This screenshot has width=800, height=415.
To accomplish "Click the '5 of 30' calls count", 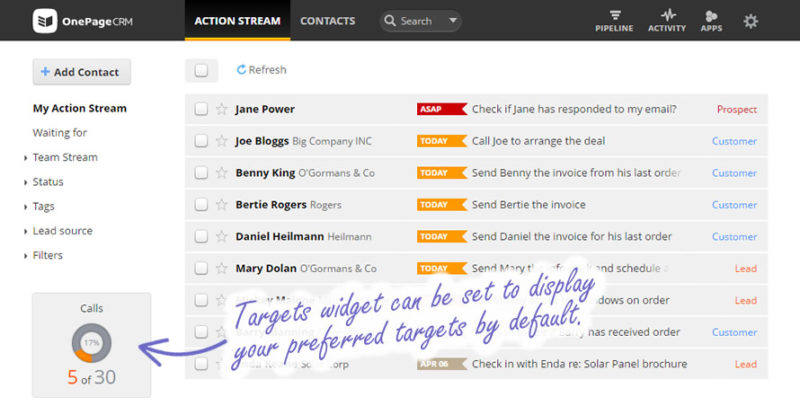I will point(91,377).
